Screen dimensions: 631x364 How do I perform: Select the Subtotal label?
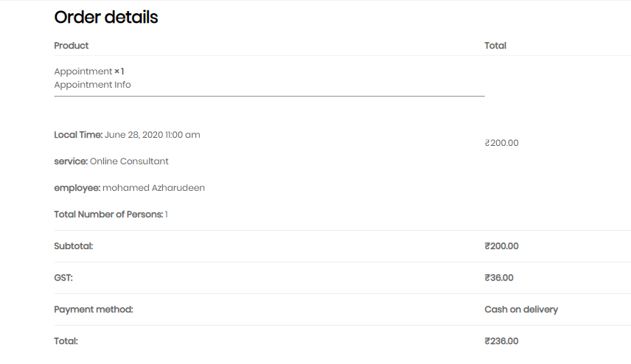pos(73,246)
